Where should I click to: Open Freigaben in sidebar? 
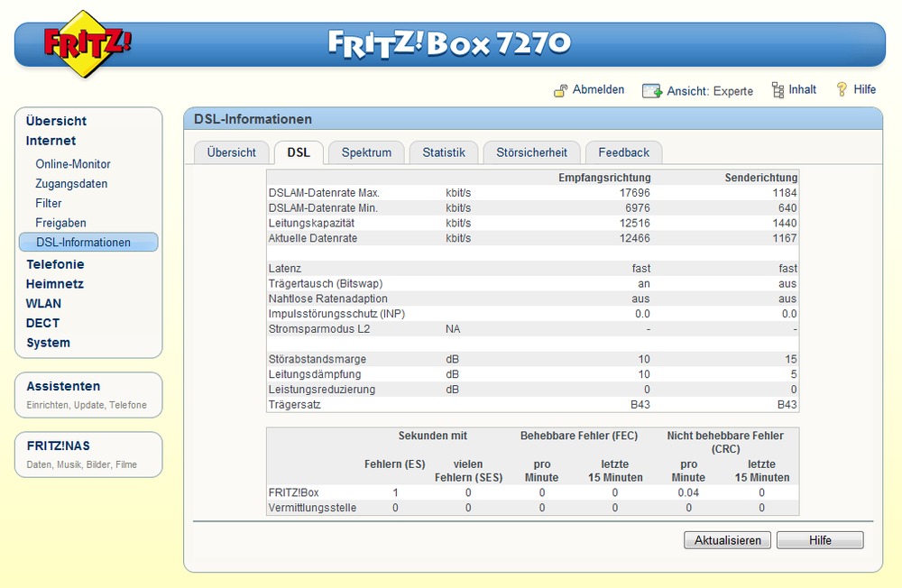pyautogui.click(x=61, y=223)
